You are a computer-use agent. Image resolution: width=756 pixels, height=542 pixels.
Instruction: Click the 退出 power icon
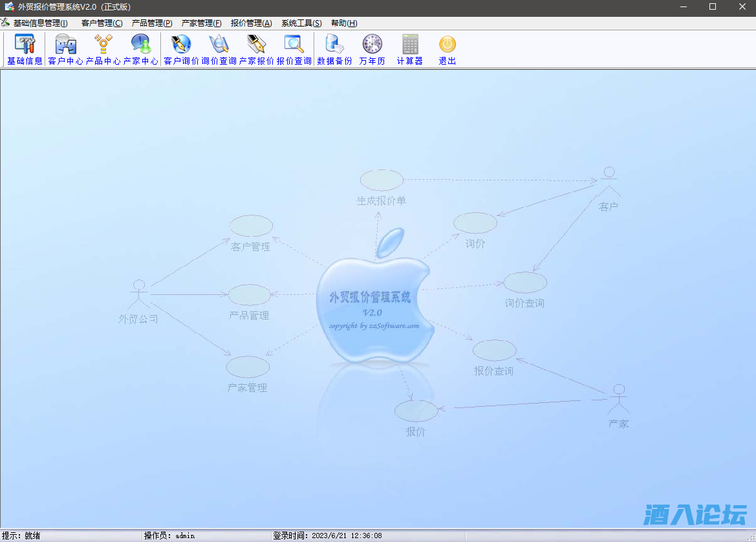point(447,49)
